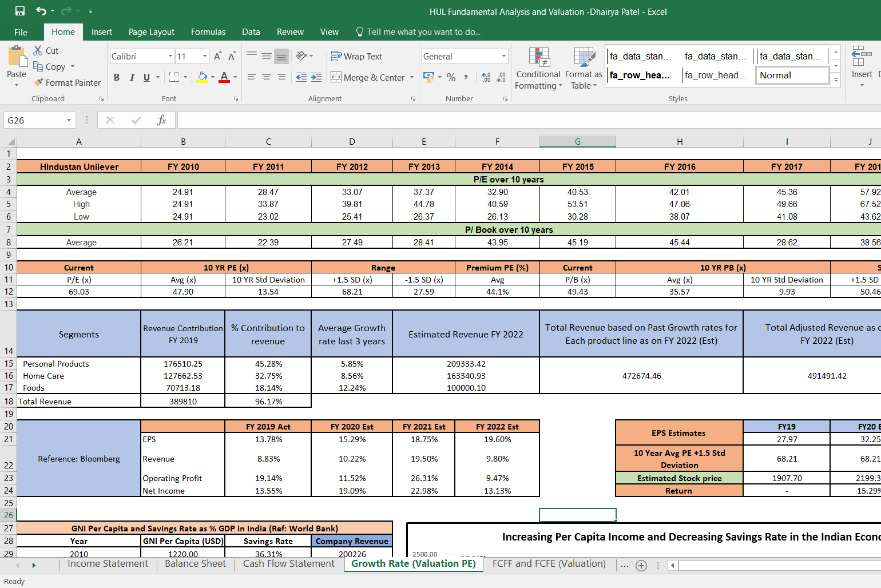Screen dimensions: 881x588
Task: Switch to Page Layout tab
Action: [x=152, y=32]
